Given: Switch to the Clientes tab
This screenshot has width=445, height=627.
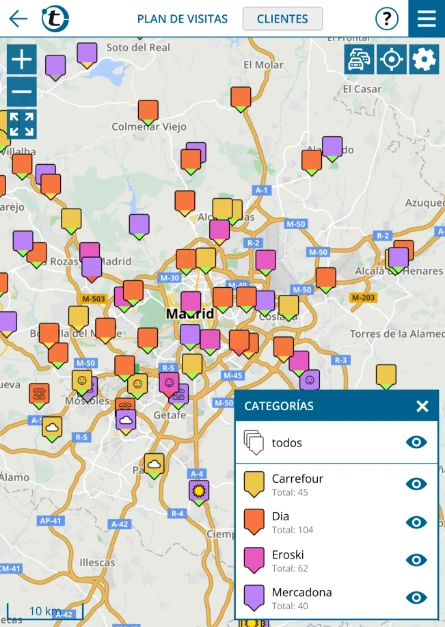Looking at the screenshot, I should [283, 19].
